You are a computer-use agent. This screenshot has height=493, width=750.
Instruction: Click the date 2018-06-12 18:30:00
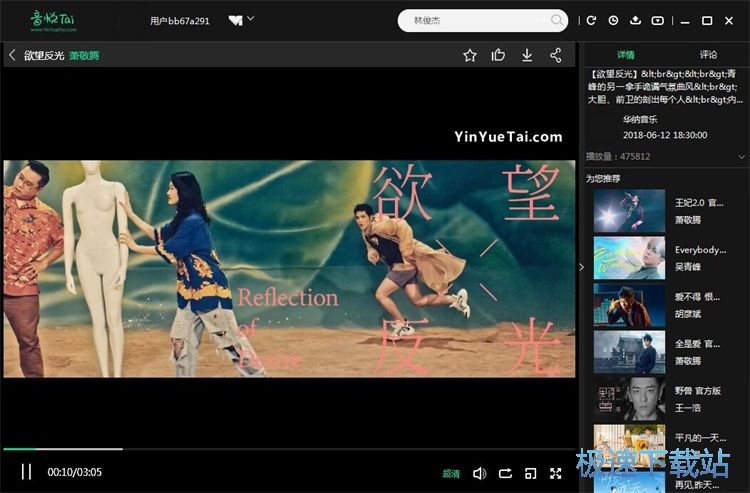(664, 135)
